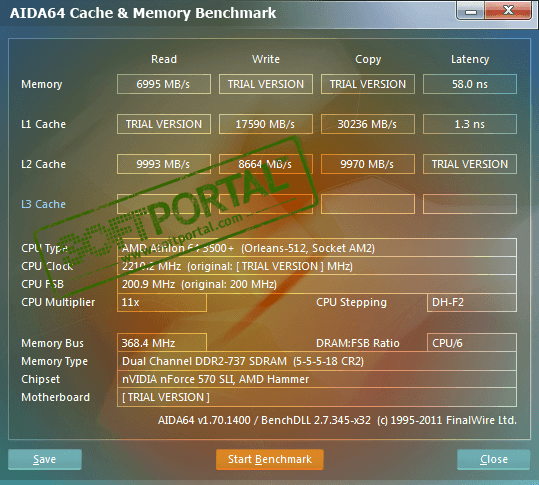Select Chipset nVIDIA nForce 570 SLI field
The height and width of the screenshot is (485, 539).
[x=317, y=379]
